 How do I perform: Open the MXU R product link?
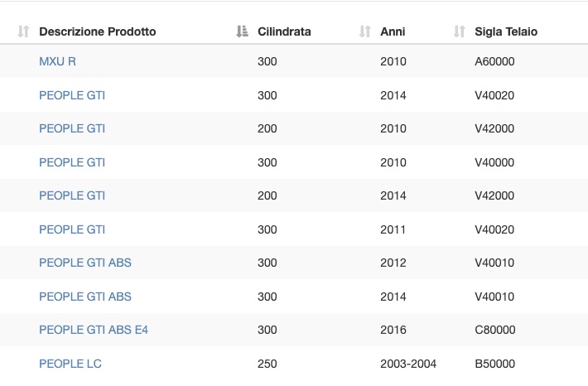(57, 61)
